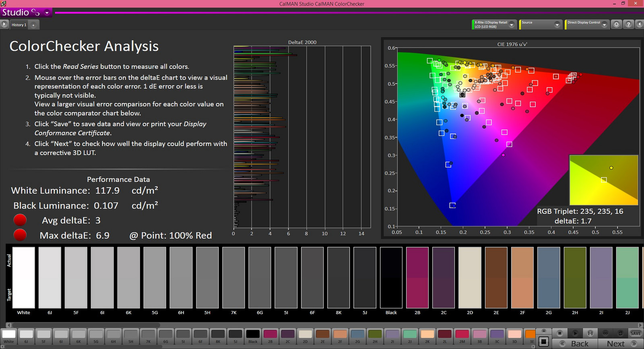Select the White patch in bottom strip
The image size is (644, 349).
(x=9, y=336)
